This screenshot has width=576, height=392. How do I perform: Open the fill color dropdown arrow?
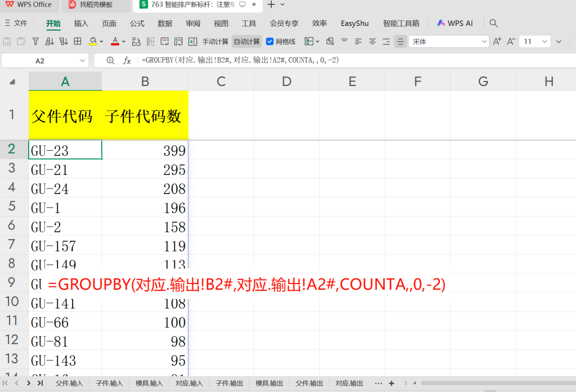(x=101, y=42)
